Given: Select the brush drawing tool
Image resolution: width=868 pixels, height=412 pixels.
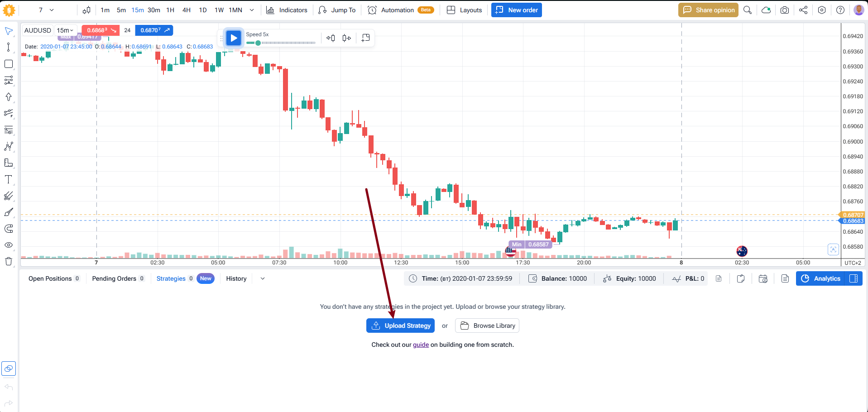Looking at the screenshot, I should pyautogui.click(x=8, y=212).
